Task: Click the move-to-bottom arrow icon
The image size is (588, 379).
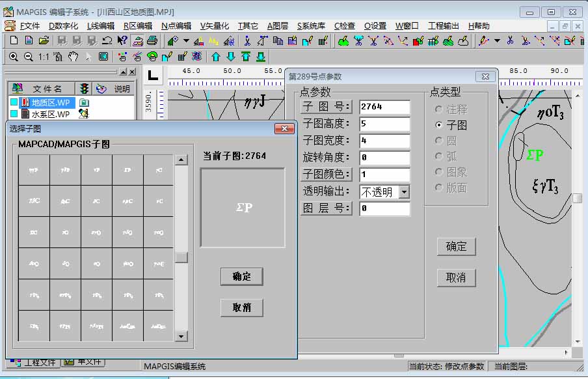Action: point(261,57)
